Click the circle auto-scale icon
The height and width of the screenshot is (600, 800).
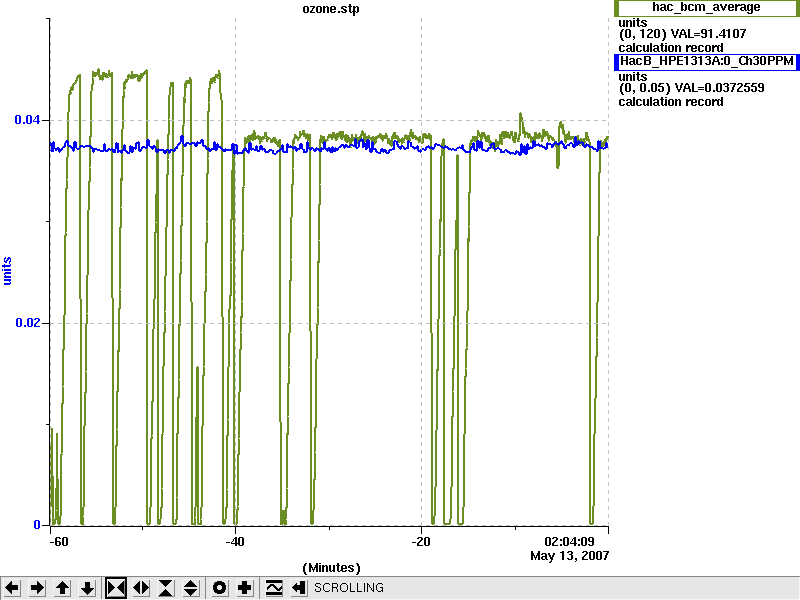pos(219,588)
